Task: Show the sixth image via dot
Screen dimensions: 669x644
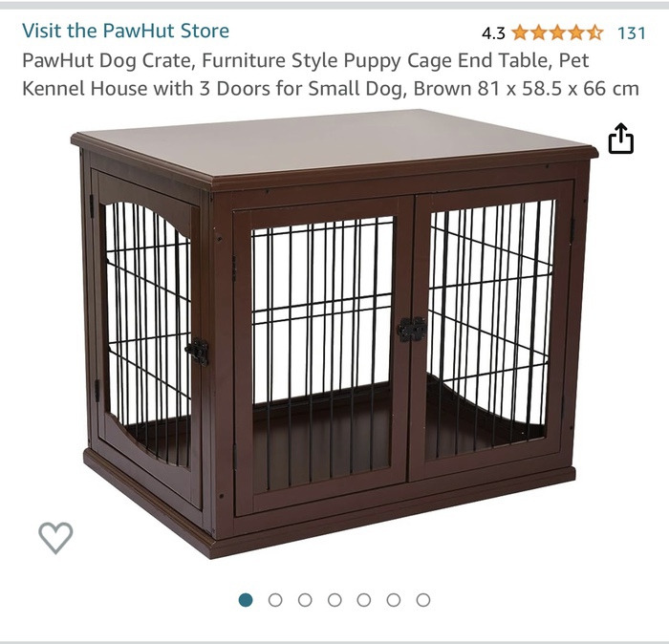Action: pos(394,600)
